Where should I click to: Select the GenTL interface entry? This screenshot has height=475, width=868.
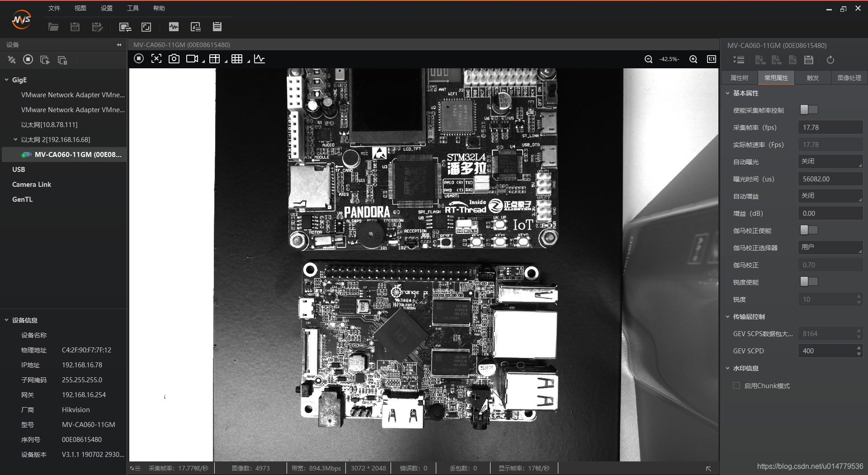(x=22, y=199)
